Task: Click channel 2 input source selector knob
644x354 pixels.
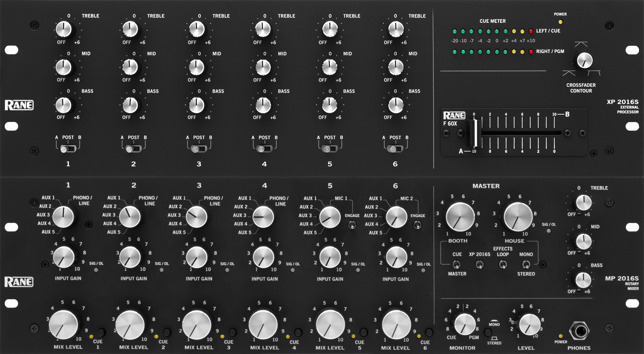Action: coord(130,217)
